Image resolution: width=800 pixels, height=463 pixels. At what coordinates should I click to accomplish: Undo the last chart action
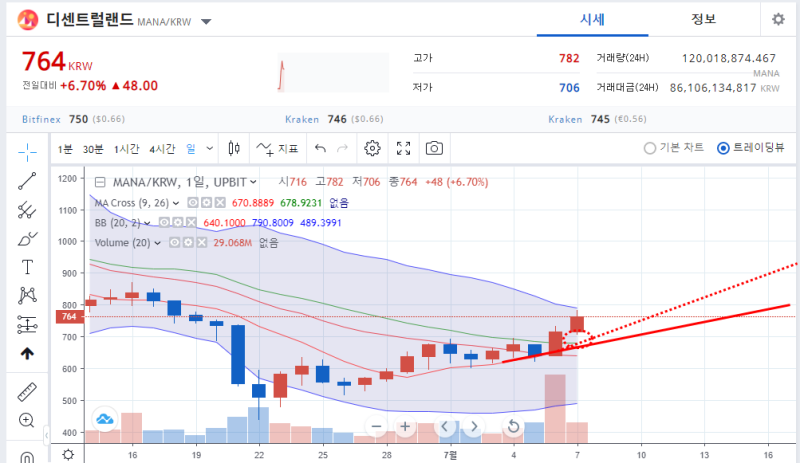coord(320,149)
